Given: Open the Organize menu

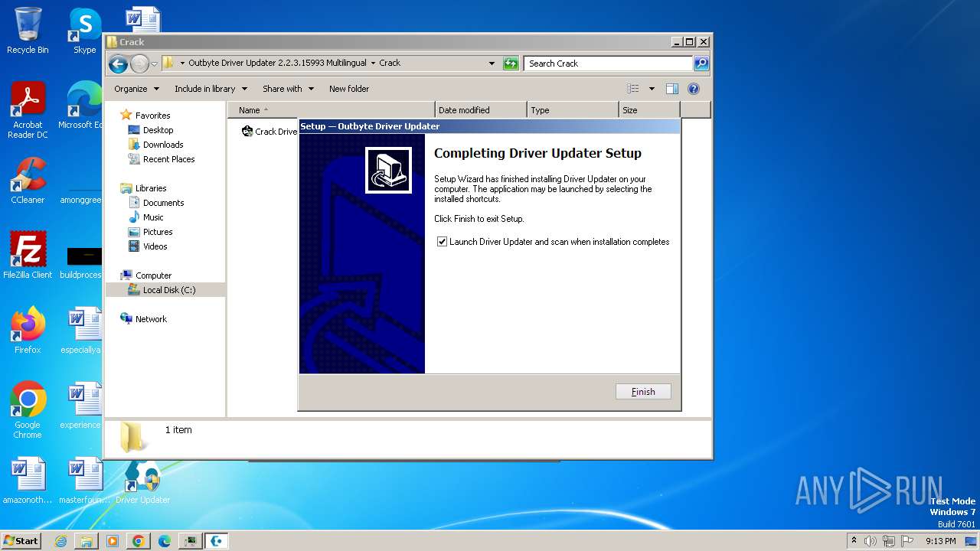Looking at the screenshot, I should click(x=136, y=89).
